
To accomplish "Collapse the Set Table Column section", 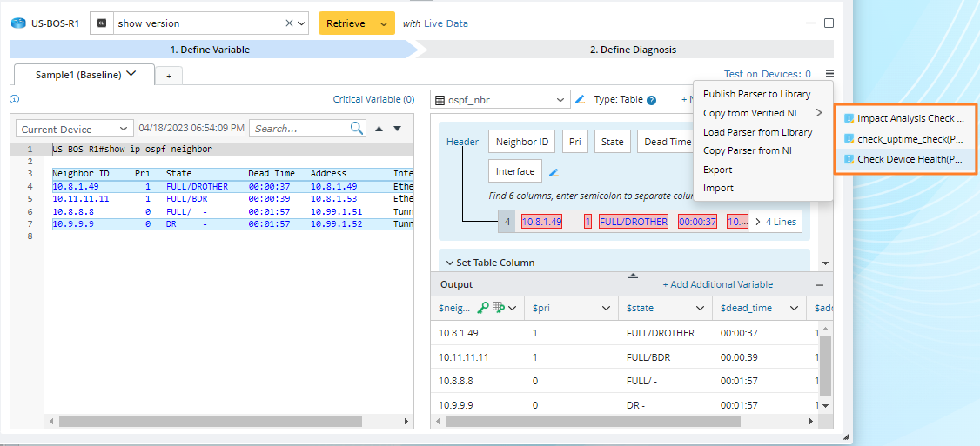I will 450,263.
